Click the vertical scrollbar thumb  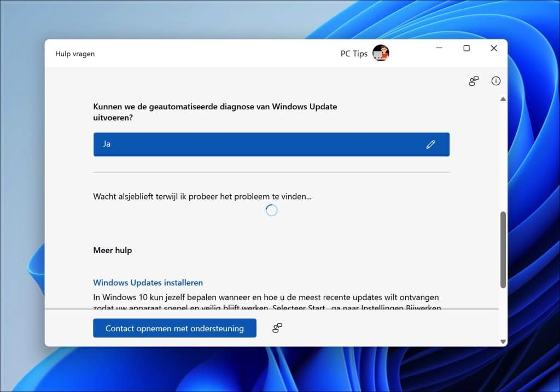point(503,249)
